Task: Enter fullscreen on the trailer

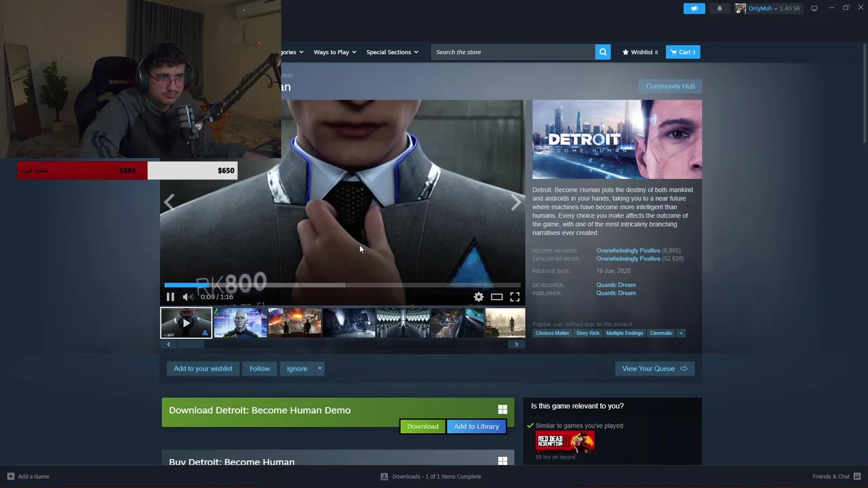Action: pos(515,297)
